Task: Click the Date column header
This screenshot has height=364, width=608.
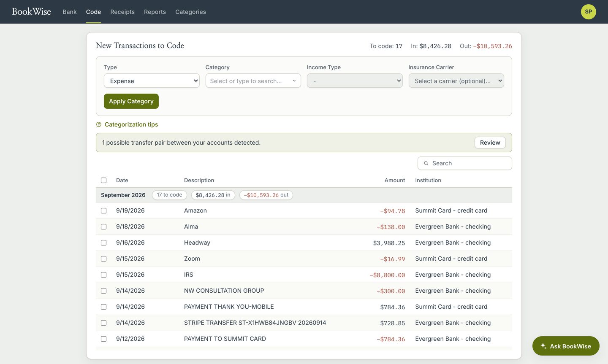Action: (x=122, y=180)
